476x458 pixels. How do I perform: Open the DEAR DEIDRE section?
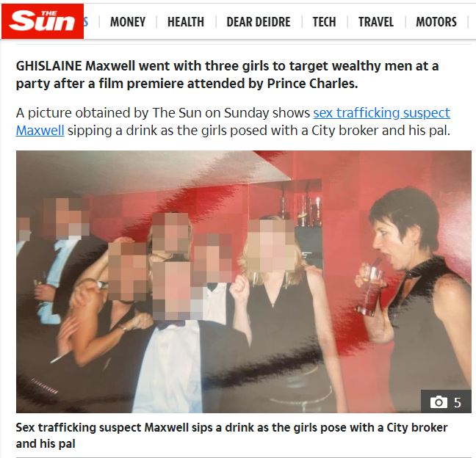tap(259, 22)
